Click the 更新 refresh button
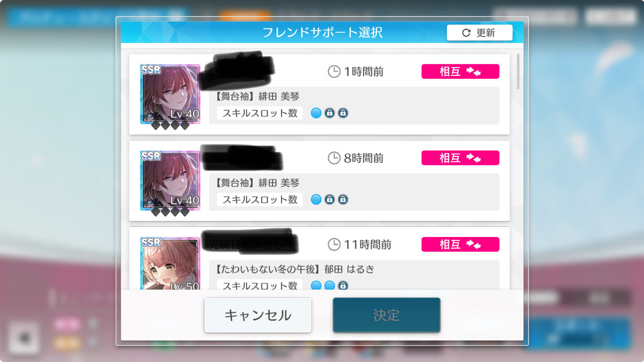The image size is (644, 362). (479, 33)
